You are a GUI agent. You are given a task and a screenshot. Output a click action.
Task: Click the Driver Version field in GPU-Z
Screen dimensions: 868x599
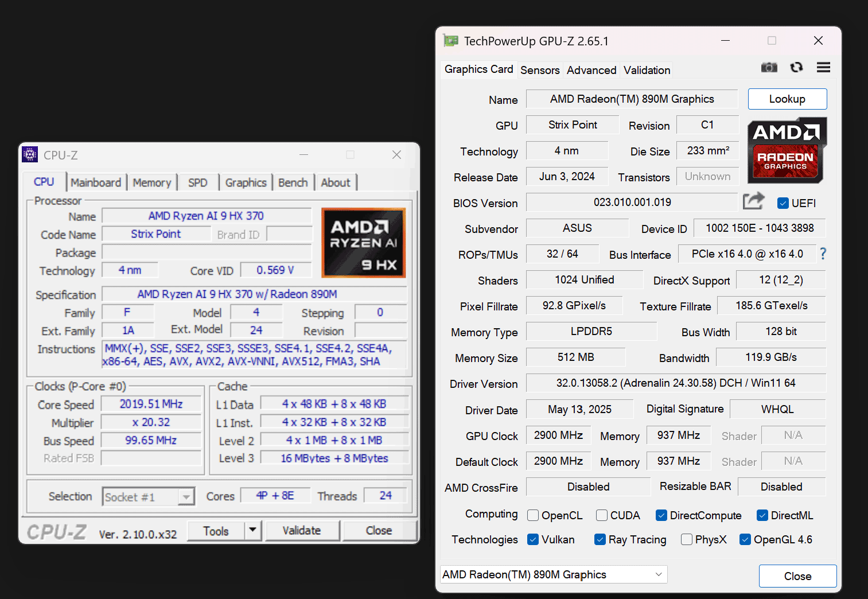676,383
